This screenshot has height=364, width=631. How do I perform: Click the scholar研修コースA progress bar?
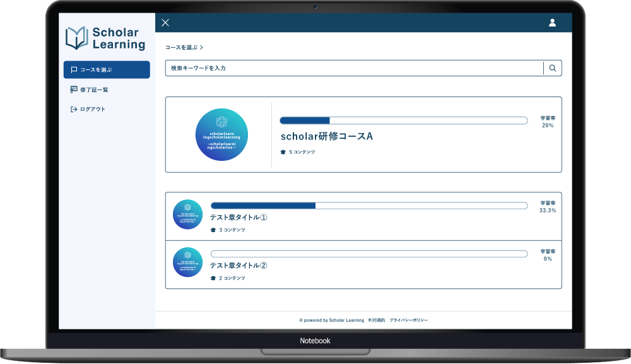pyautogui.click(x=403, y=120)
